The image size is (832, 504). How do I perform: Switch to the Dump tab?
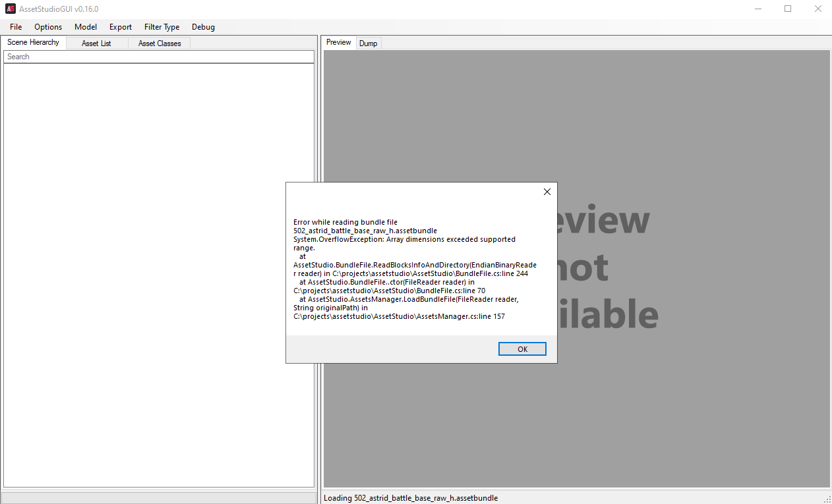(x=368, y=43)
